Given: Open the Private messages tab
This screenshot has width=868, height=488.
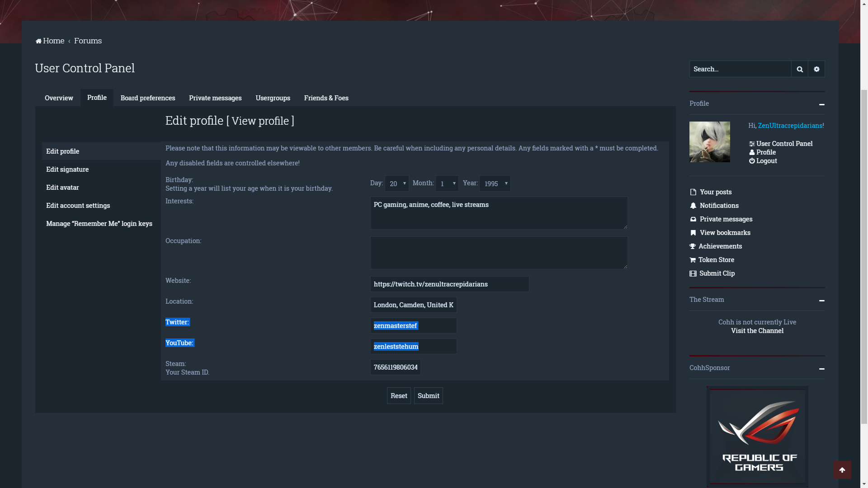Looking at the screenshot, I should [x=215, y=98].
